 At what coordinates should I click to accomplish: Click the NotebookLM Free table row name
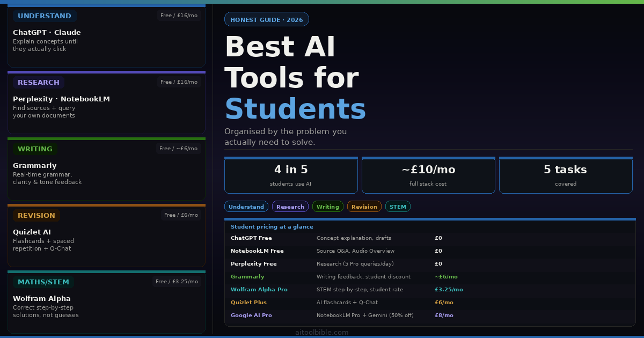(x=257, y=251)
